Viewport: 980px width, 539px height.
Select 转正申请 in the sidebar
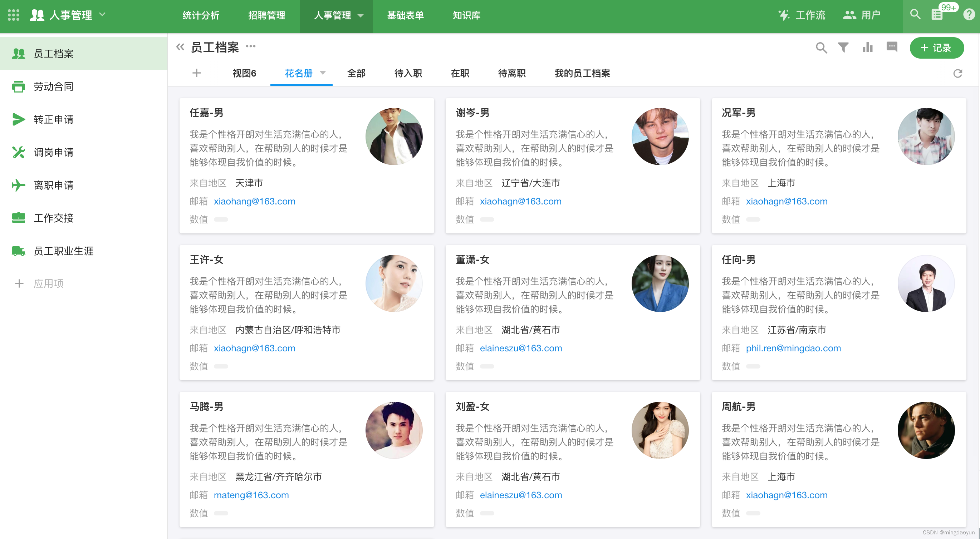[54, 119]
